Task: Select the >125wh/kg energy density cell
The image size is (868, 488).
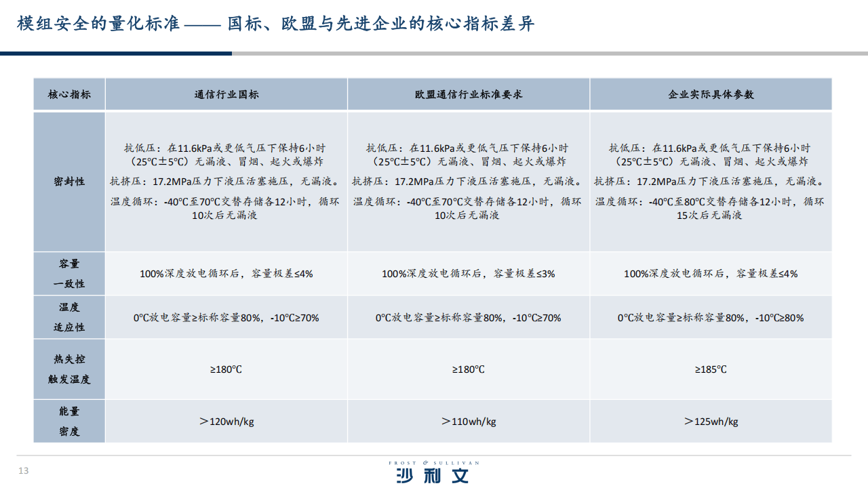Action: [x=711, y=421]
